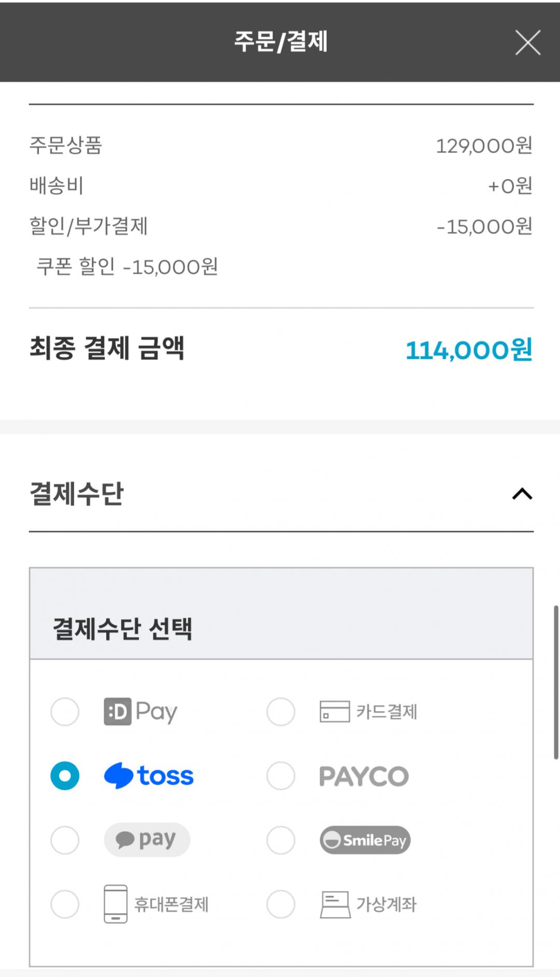This screenshot has height=977, width=560.
Task: Select the PAYCO radio button
Action: 281,776
